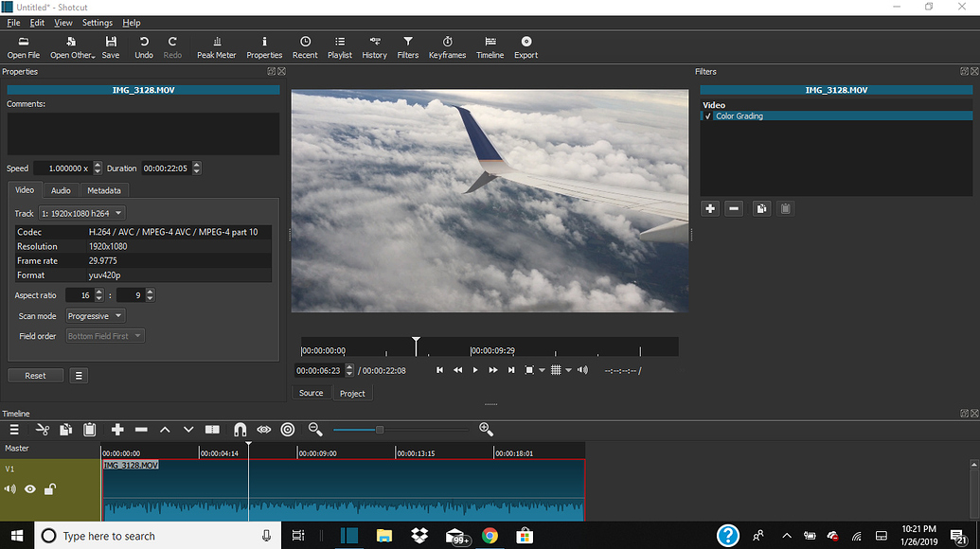980x549 pixels.
Task: Add a filter with the plus button
Action: coord(710,208)
